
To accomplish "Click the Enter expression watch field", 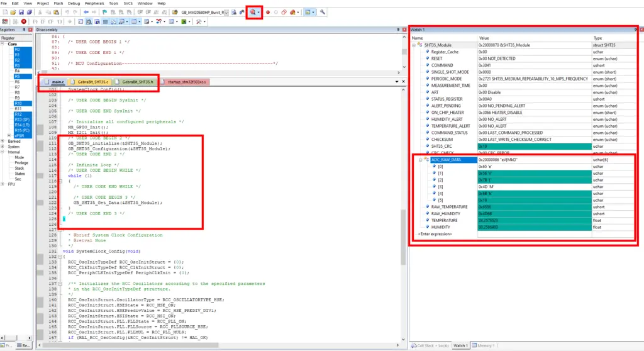I will coord(435,234).
